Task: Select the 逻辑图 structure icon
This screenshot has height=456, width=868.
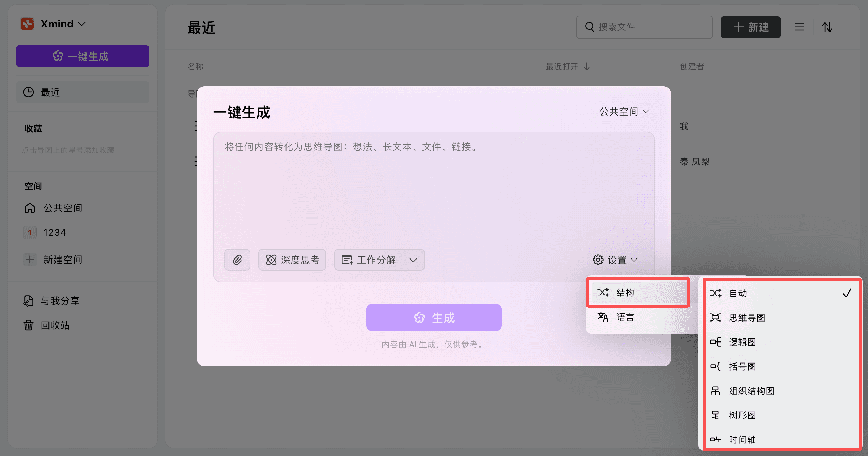Action: pyautogui.click(x=716, y=342)
